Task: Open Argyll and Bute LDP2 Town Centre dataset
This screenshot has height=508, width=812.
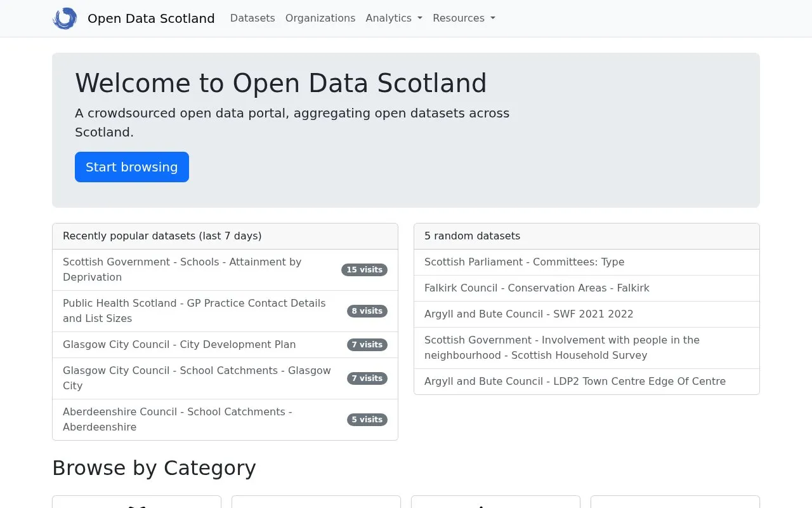Action: 587,382
